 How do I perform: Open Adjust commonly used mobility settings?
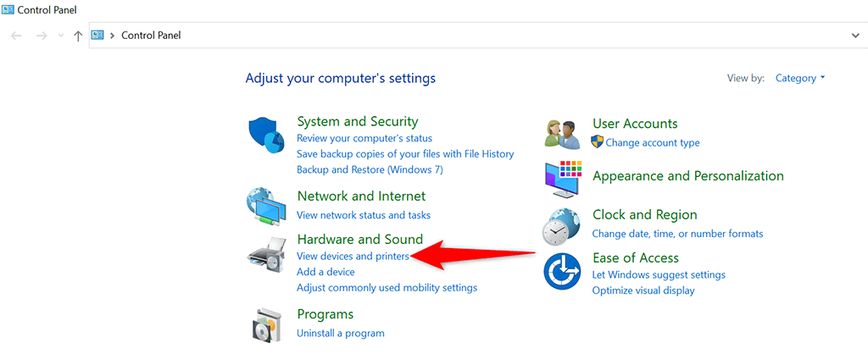click(x=387, y=288)
